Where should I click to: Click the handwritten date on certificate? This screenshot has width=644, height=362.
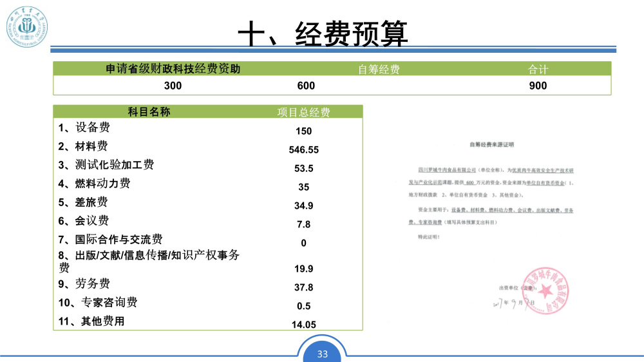click(514, 303)
